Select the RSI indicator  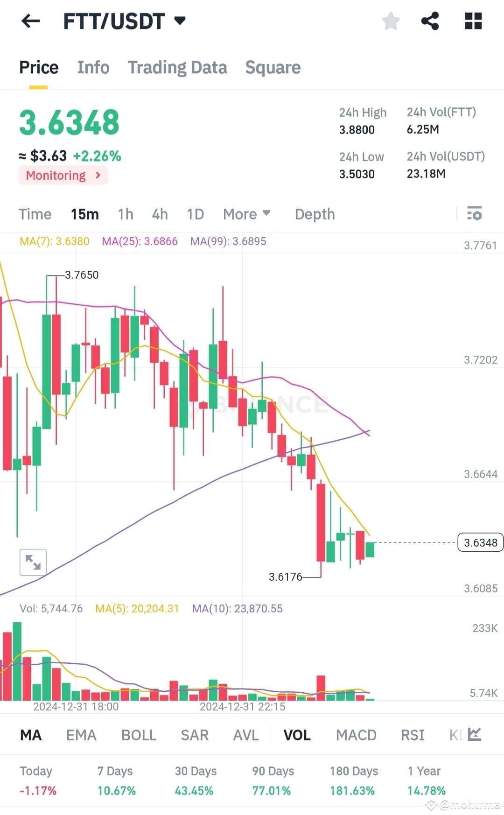pos(412,734)
